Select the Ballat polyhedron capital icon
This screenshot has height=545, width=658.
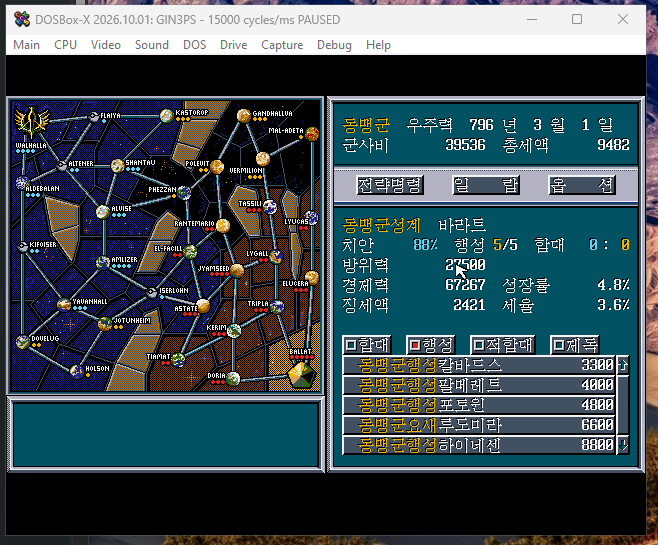pos(301,375)
